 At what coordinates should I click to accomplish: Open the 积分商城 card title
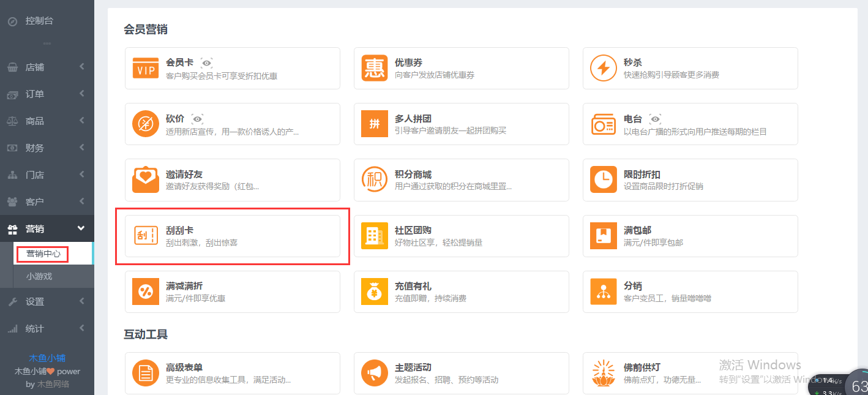(413, 175)
